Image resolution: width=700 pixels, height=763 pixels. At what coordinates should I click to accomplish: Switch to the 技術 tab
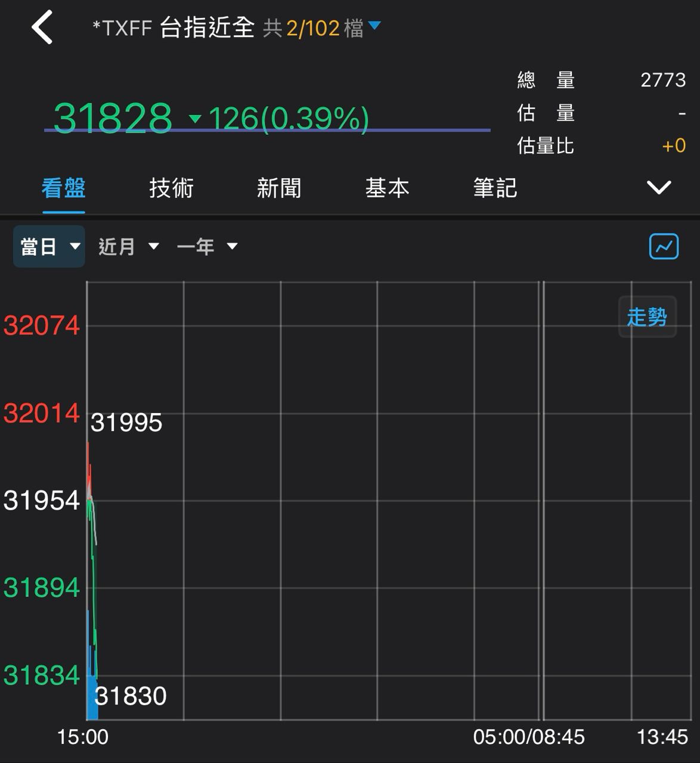point(171,188)
